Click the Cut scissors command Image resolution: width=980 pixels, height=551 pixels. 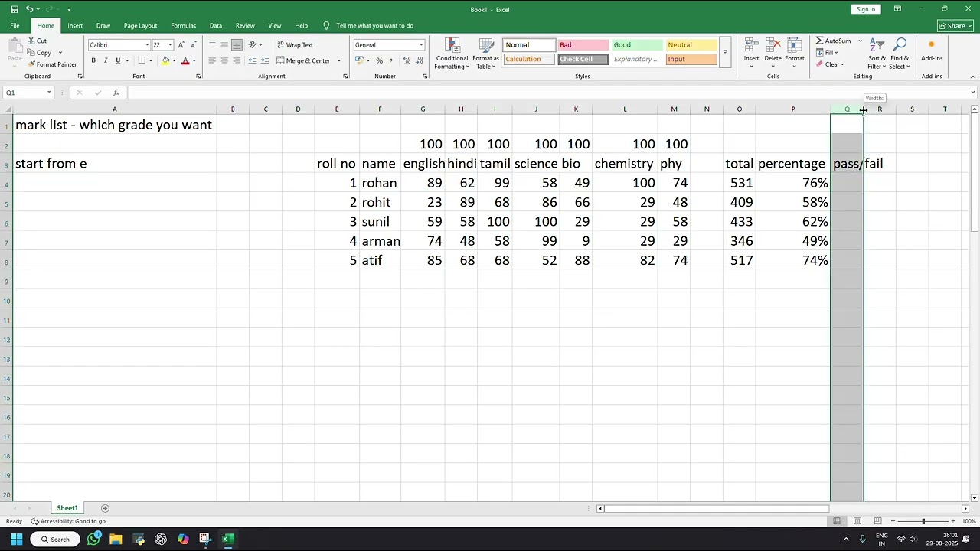click(37, 41)
